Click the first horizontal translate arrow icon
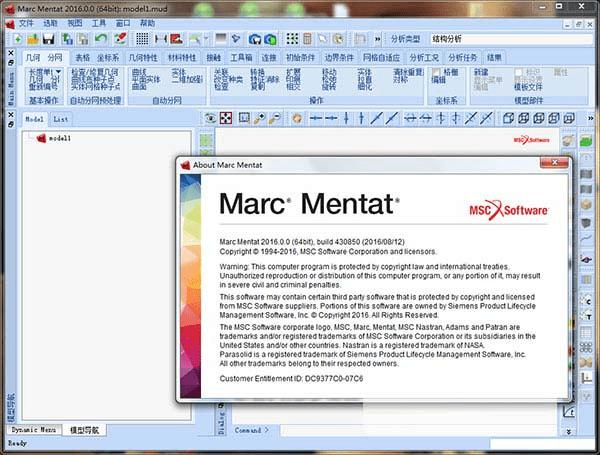Viewport: 600px width, 455px height. (316, 118)
